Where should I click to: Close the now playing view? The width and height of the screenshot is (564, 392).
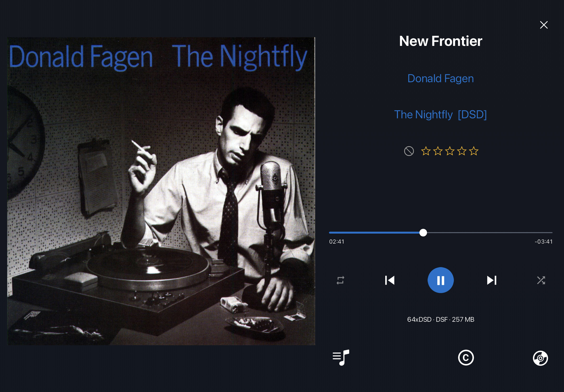tap(544, 25)
